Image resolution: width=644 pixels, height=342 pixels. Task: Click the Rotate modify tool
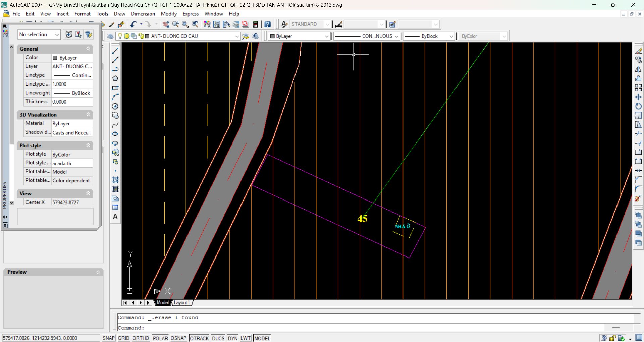[x=638, y=106]
